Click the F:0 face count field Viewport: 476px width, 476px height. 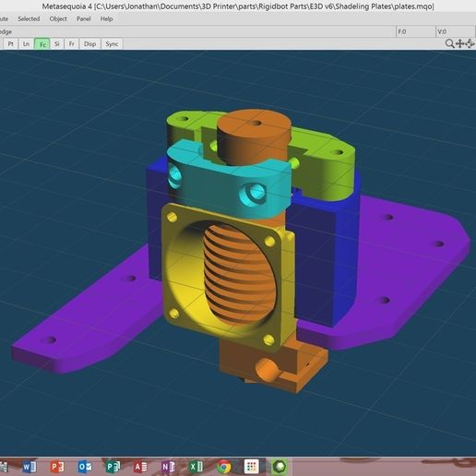coord(415,31)
